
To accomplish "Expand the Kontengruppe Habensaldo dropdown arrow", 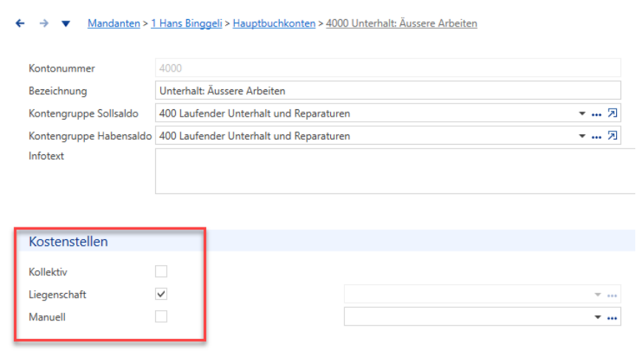I will point(582,136).
